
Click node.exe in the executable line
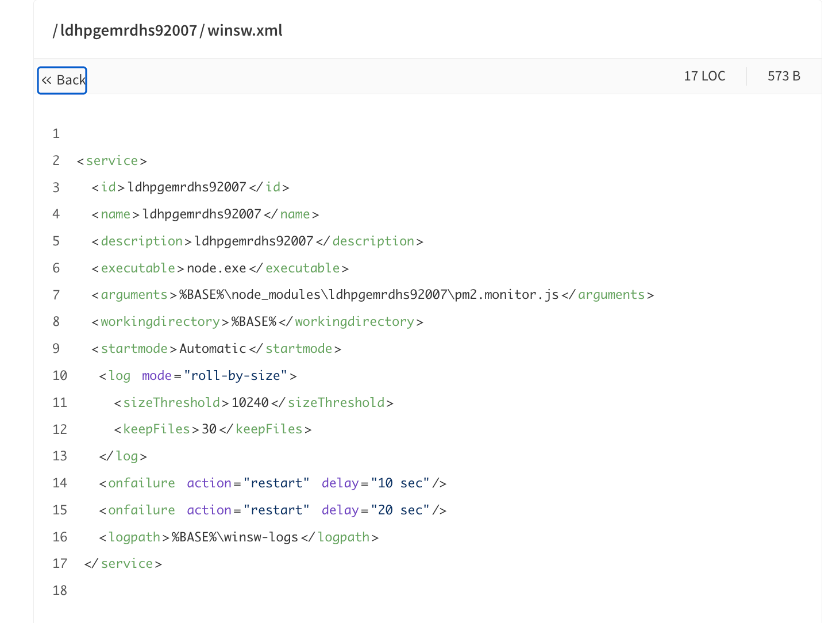point(217,268)
